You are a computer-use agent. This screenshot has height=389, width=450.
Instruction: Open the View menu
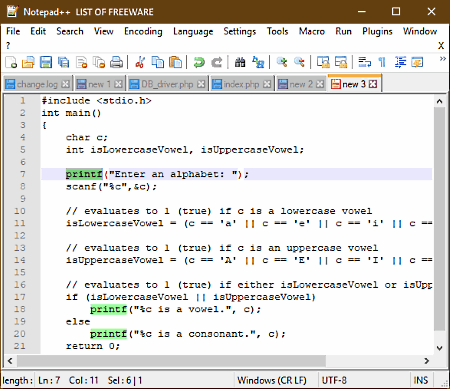coord(104,31)
